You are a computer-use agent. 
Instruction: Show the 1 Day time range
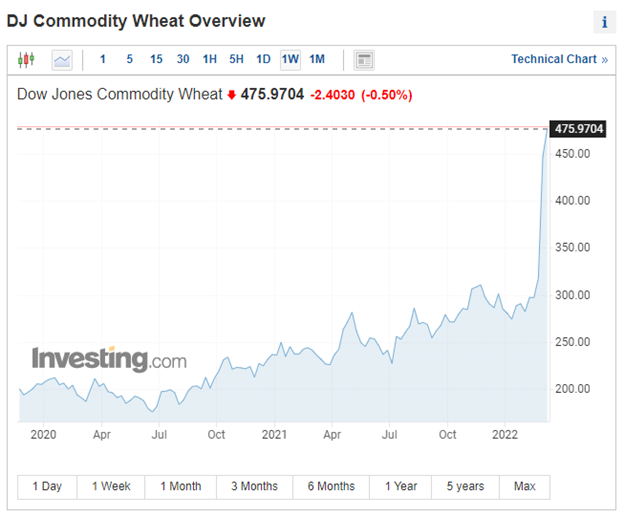click(x=47, y=487)
